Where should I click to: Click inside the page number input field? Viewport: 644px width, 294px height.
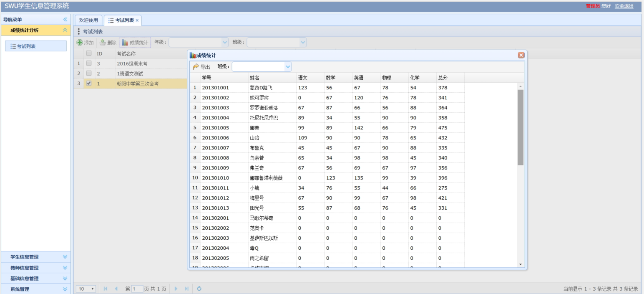coord(138,288)
